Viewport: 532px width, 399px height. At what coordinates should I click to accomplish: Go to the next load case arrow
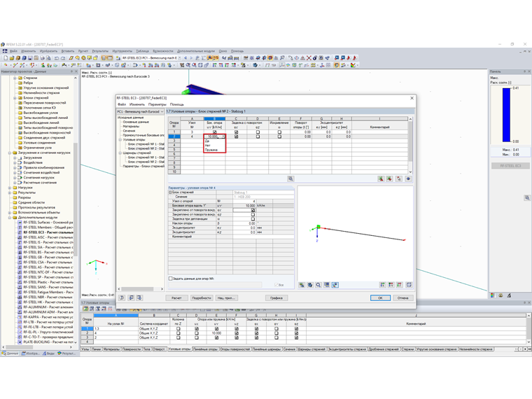point(191,58)
